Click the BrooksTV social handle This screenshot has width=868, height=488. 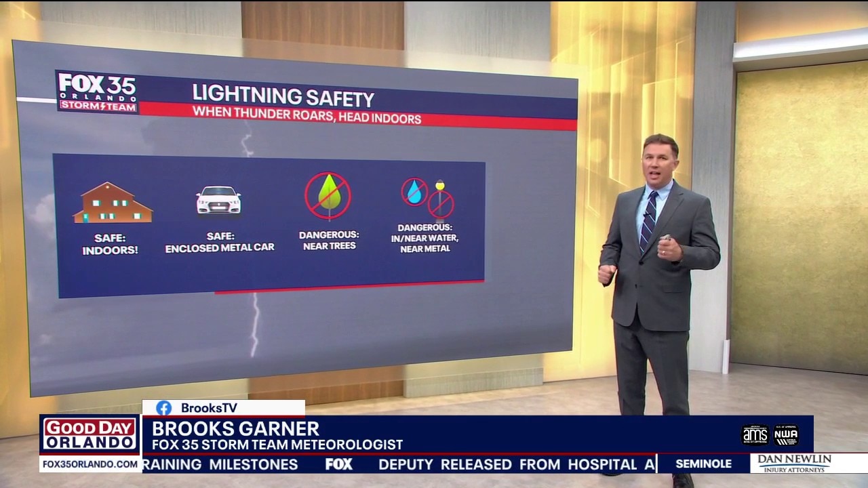pyautogui.click(x=209, y=408)
